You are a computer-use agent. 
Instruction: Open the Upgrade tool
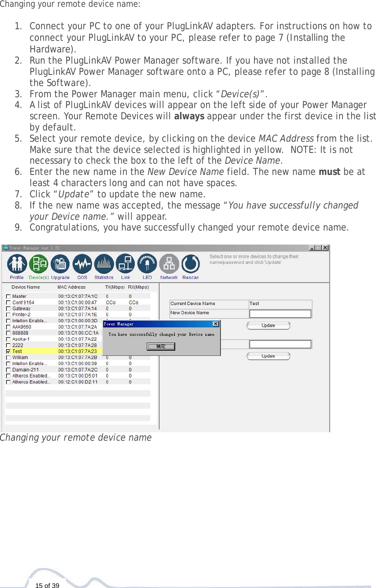(60, 263)
